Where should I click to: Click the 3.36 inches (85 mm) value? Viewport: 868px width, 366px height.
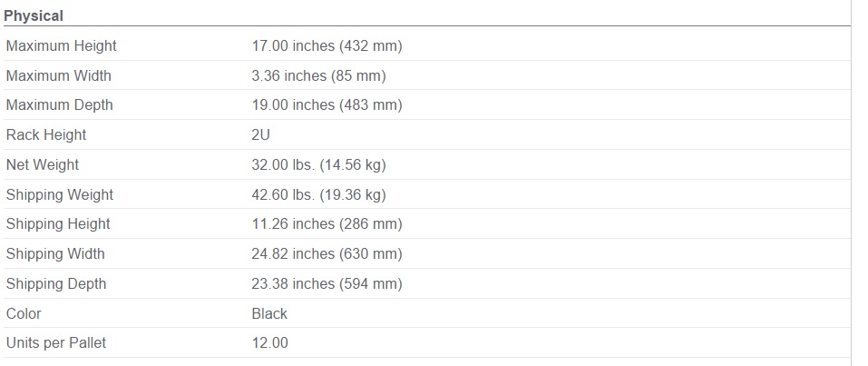(x=318, y=75)
